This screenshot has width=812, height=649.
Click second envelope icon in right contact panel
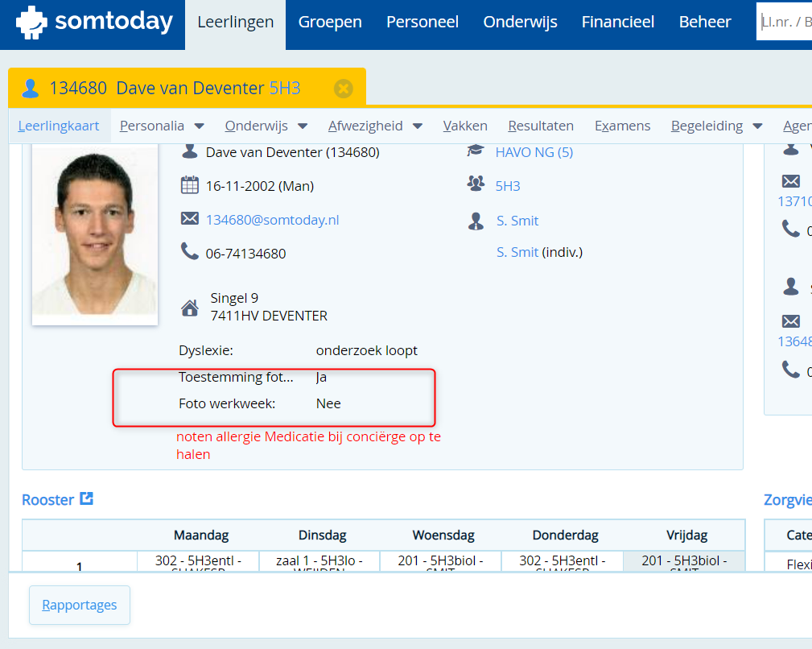pyautogui.click(x=791, y=321)
